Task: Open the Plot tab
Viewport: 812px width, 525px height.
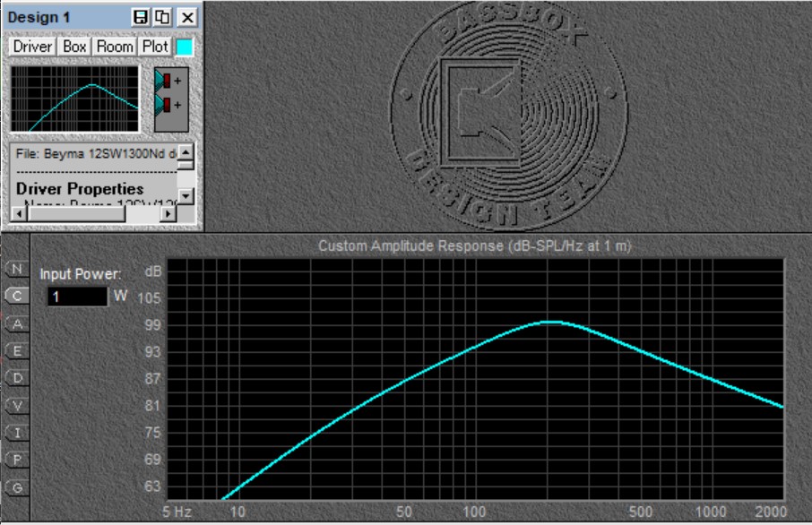Action: tap(155, 47)
